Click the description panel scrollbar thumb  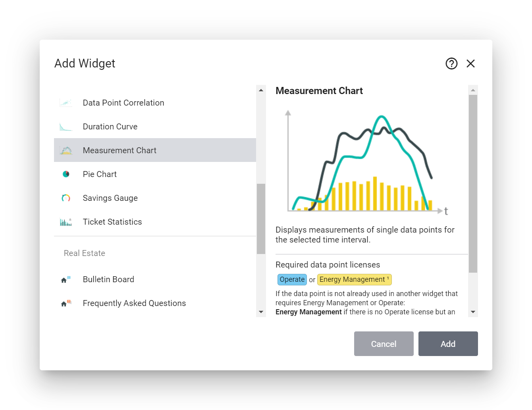pyautogui.click(x=473, y=184)
